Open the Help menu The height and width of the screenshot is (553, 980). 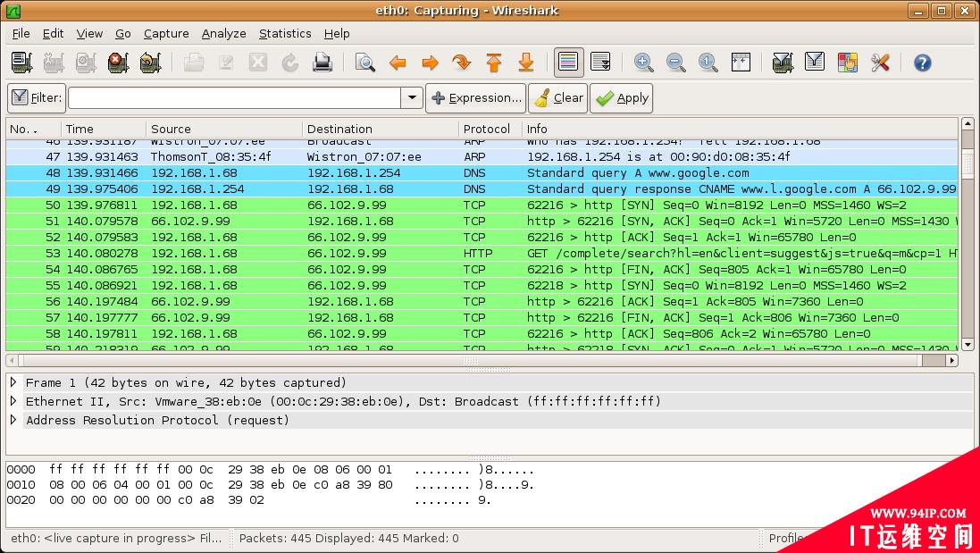337,34
